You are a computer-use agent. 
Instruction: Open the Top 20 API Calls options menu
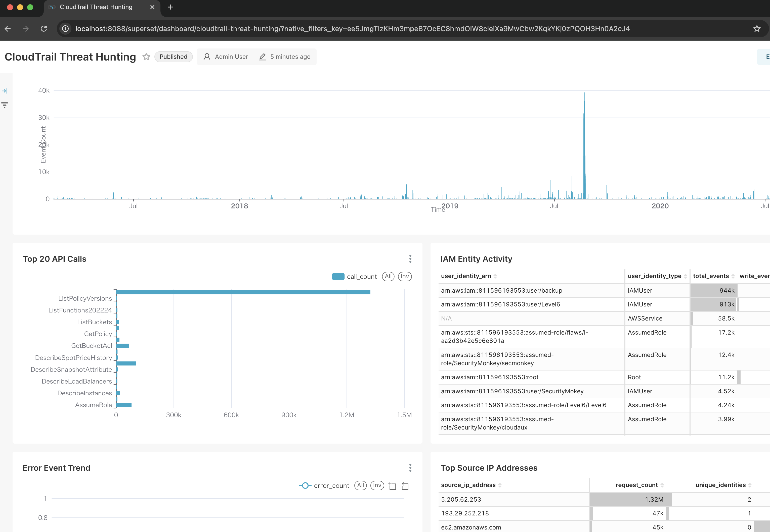coord(410,259)
